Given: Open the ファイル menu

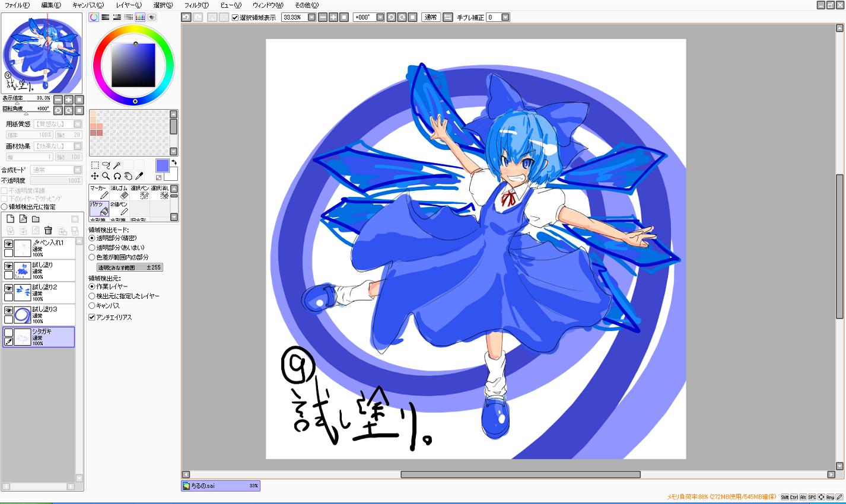Looking at the screenshot, I should pos(17,5).
